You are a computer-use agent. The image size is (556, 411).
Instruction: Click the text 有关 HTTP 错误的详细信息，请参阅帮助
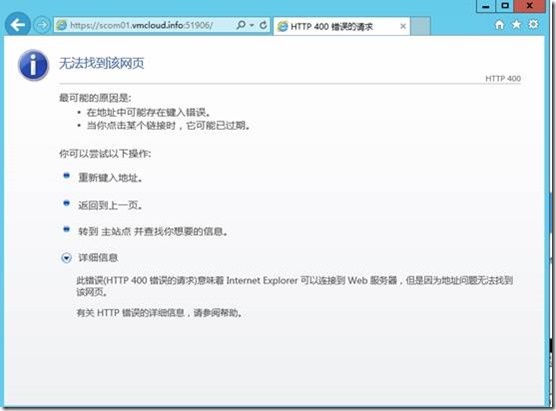click(160, 313)
